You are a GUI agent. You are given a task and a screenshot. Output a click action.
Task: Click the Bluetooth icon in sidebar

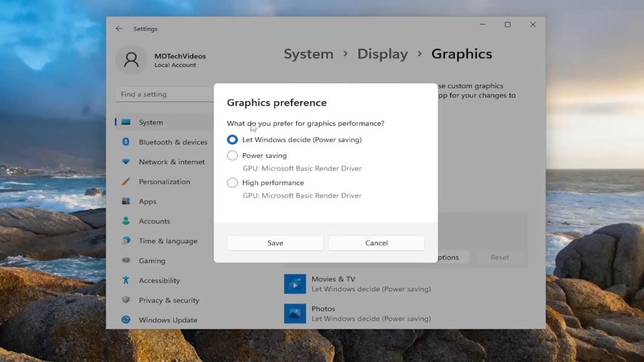pyautogui.click(x=126, y=142)
